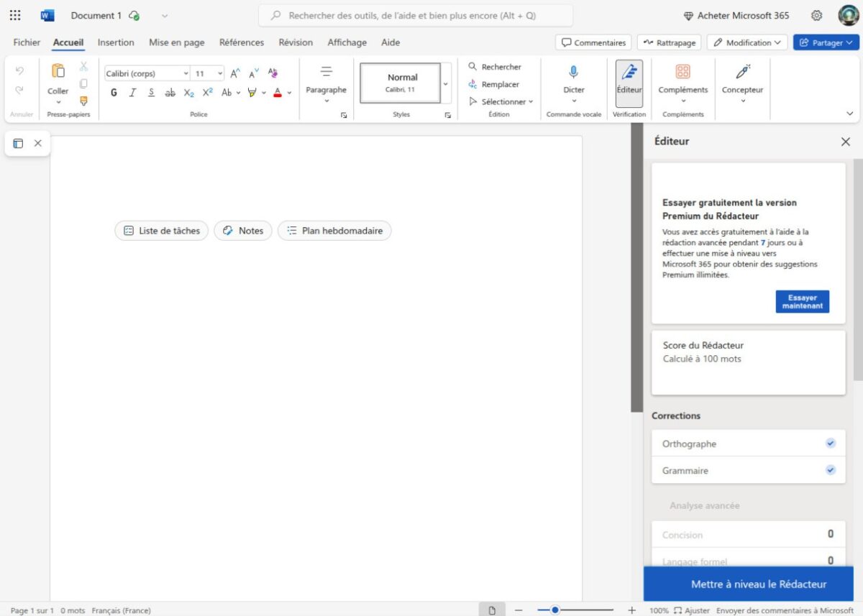
Task: Open the Fichier menu
Action: tap(27, 42)
